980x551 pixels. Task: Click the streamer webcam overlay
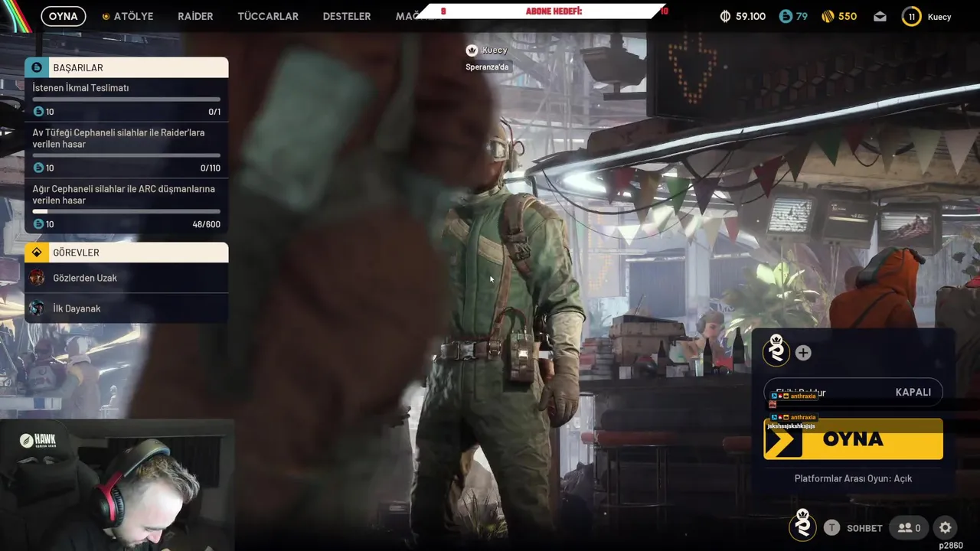[116, 484]
